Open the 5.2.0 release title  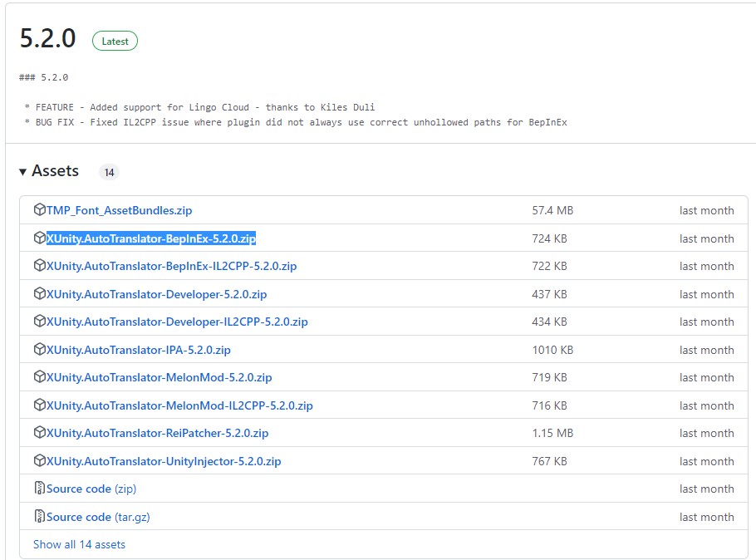[47, 38]
